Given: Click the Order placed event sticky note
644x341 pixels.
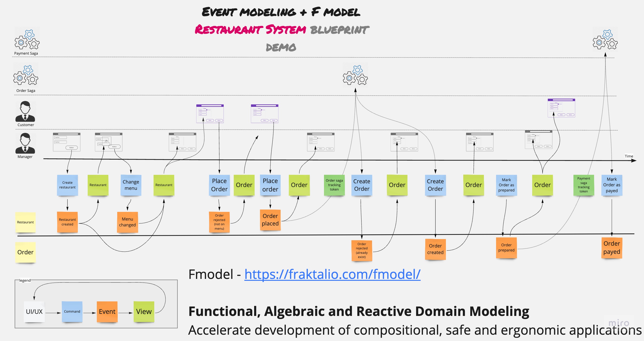Looking at the screenshot, I should pyautogui.click(x=270, y=219).
